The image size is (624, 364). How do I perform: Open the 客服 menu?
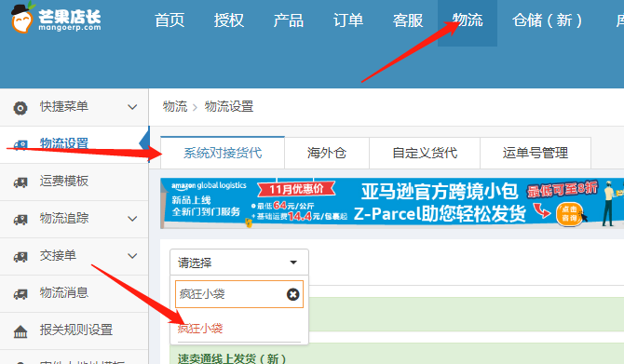pos(408,20)
